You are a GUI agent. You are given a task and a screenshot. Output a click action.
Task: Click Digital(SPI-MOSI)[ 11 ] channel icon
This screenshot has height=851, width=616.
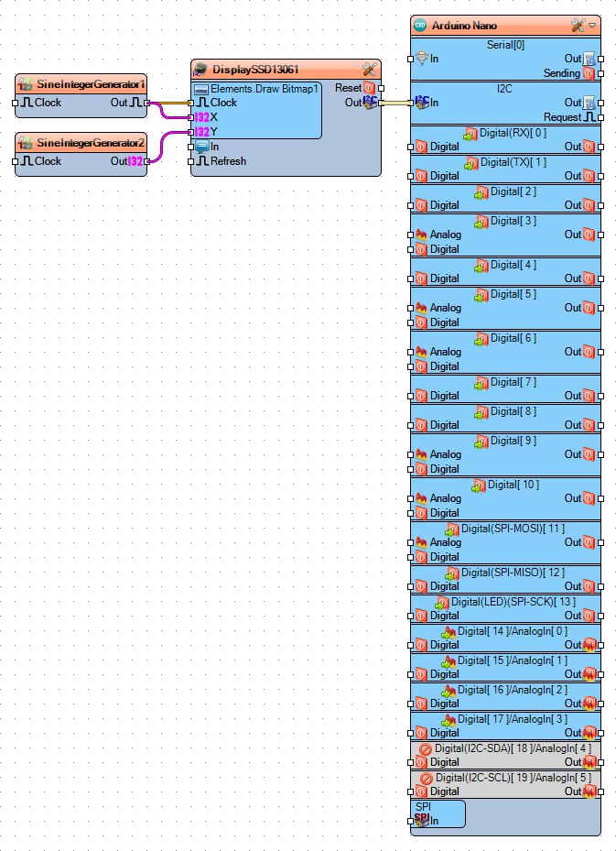[452, 529]
